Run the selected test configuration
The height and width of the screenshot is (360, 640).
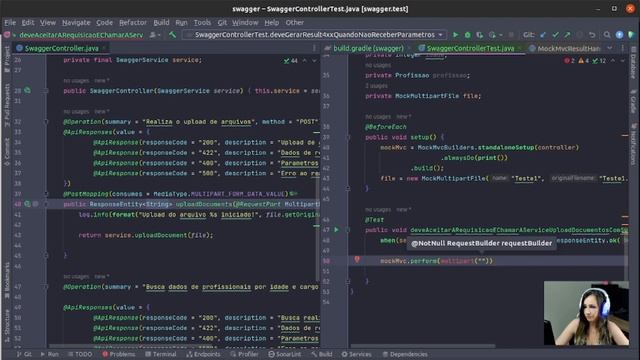[456, 35]
